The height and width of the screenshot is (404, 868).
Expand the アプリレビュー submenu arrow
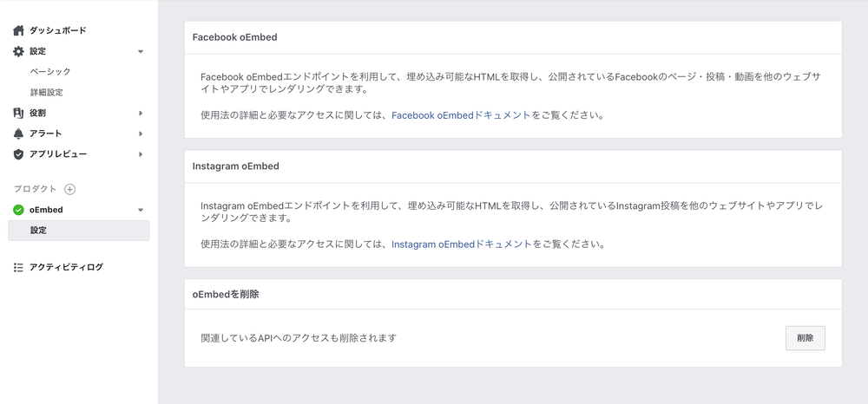click(141, 154)
